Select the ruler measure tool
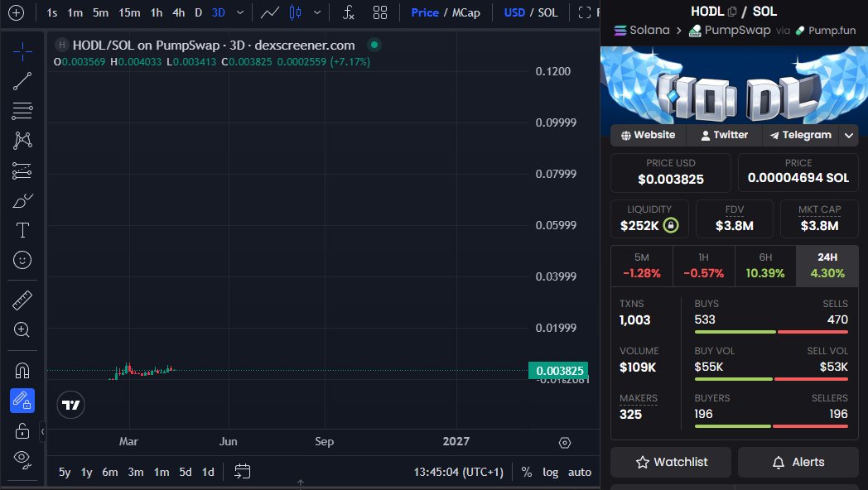Viewport: 868px width, 490px height. click(22, 300)
